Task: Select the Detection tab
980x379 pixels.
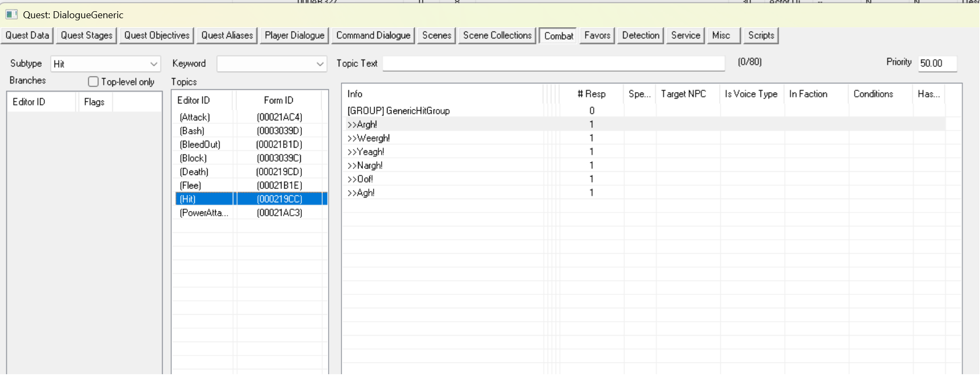Action: (x=640, y=35)
